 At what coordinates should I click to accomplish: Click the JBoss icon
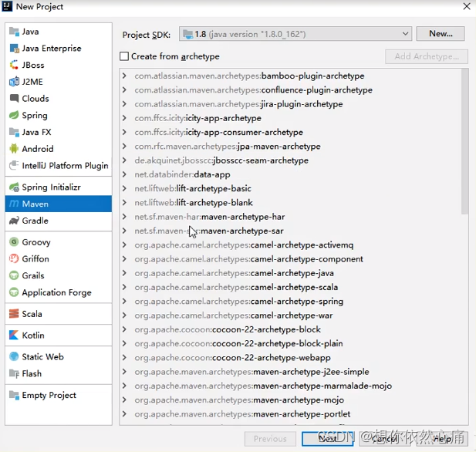14,65
